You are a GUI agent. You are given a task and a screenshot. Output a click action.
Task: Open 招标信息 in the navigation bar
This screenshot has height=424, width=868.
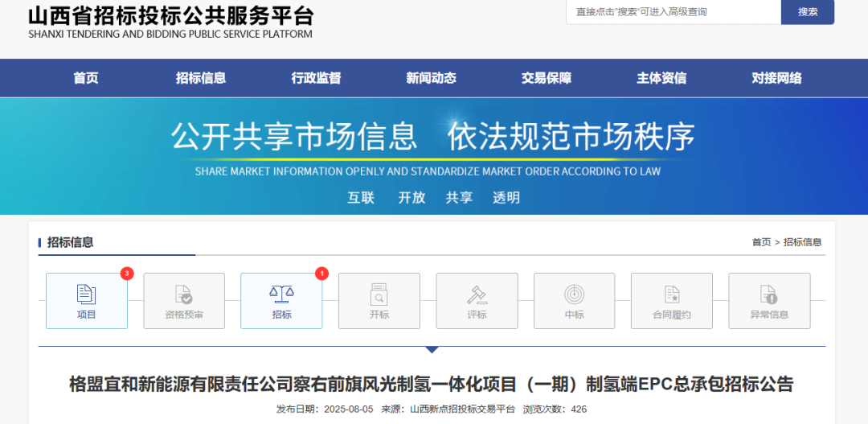click(201, 78)
